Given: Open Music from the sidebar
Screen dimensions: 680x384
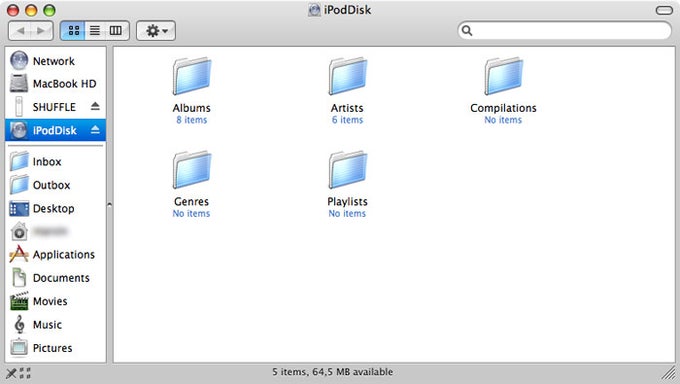Looking at the screenshot, I should [56, 325].
